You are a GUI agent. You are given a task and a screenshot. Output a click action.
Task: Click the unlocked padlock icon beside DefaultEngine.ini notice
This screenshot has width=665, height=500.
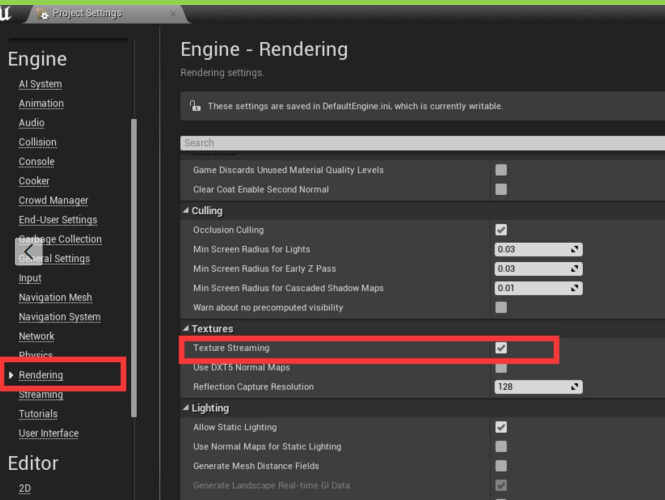click(x=195, y=106)
